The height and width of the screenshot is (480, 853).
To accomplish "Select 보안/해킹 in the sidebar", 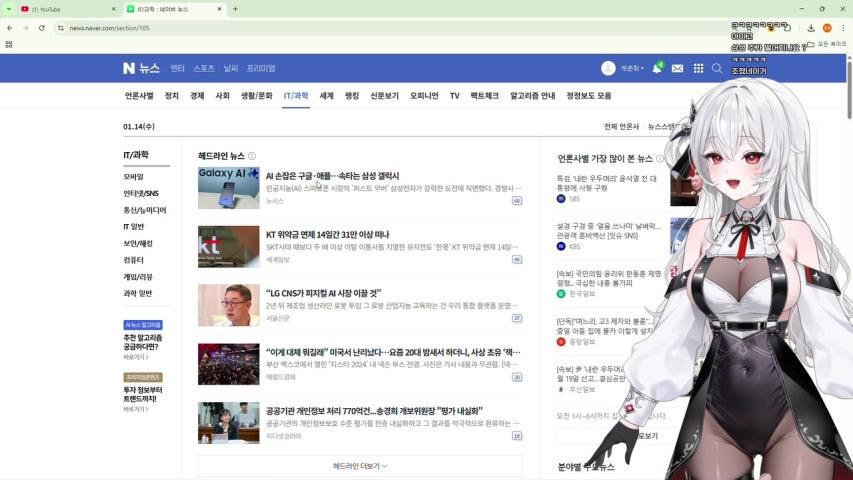I will [x=138, y=243].
